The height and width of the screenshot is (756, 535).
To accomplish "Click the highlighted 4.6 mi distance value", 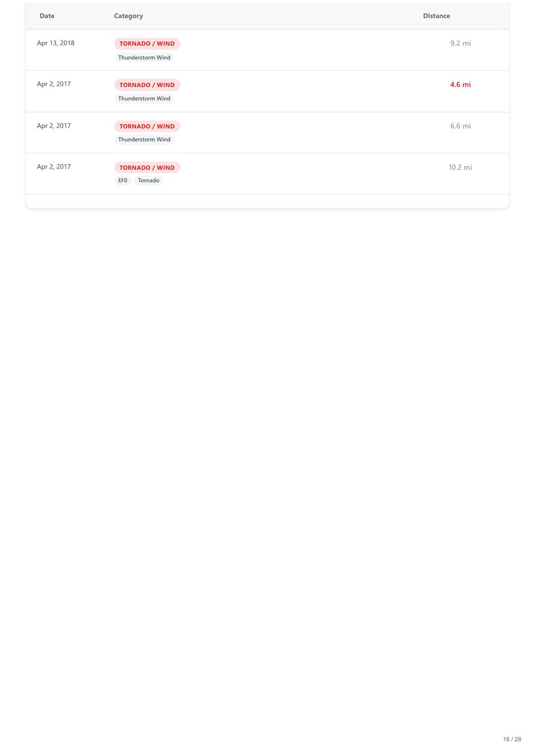I will [460, 85].
